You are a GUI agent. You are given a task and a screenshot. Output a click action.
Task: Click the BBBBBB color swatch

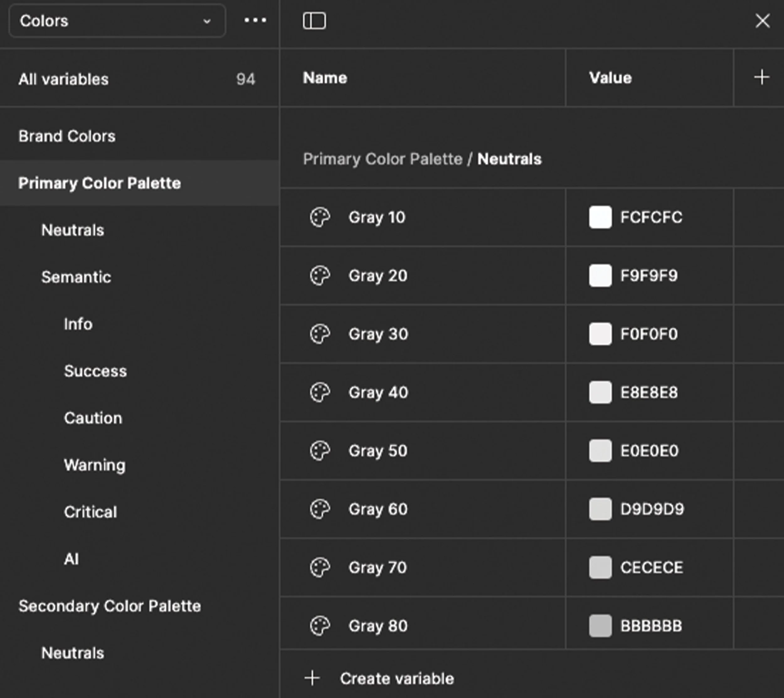600,626
